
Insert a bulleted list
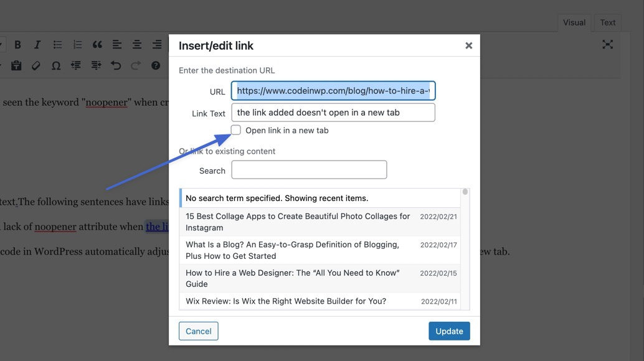(57, 44)
